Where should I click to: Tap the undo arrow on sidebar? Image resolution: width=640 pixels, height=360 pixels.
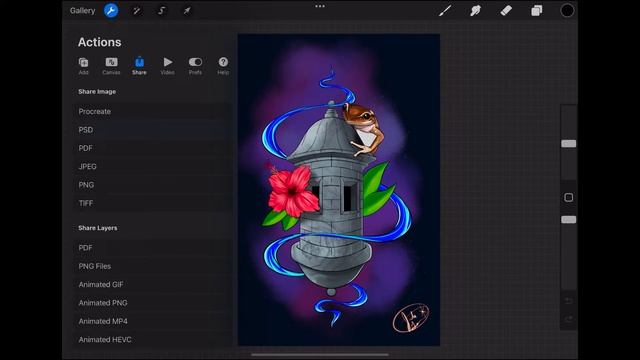[x=569, y=301]
